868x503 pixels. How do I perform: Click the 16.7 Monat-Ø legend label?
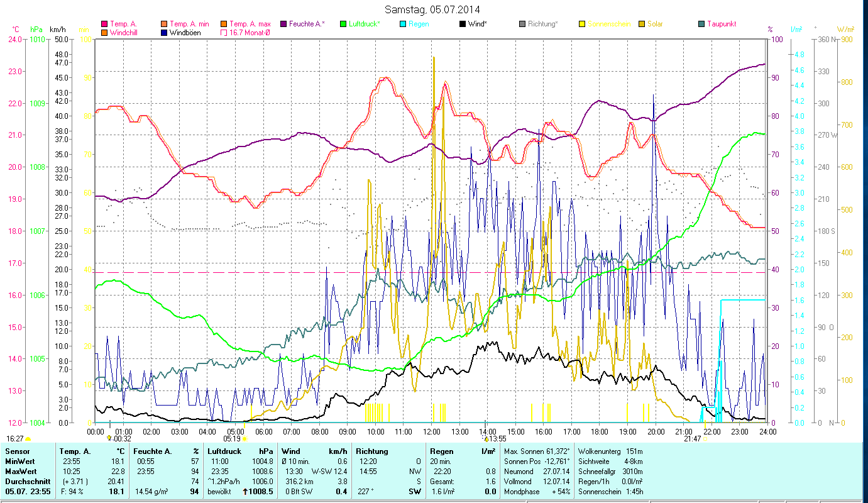point(250,32)
